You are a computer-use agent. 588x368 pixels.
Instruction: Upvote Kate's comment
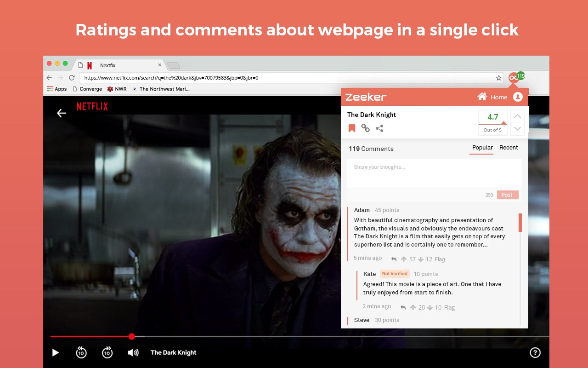click(413, 307)
